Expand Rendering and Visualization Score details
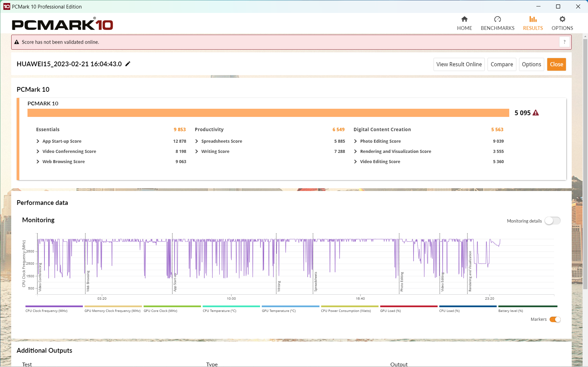Viewport: 588px width, 367px height. [355, 152]
